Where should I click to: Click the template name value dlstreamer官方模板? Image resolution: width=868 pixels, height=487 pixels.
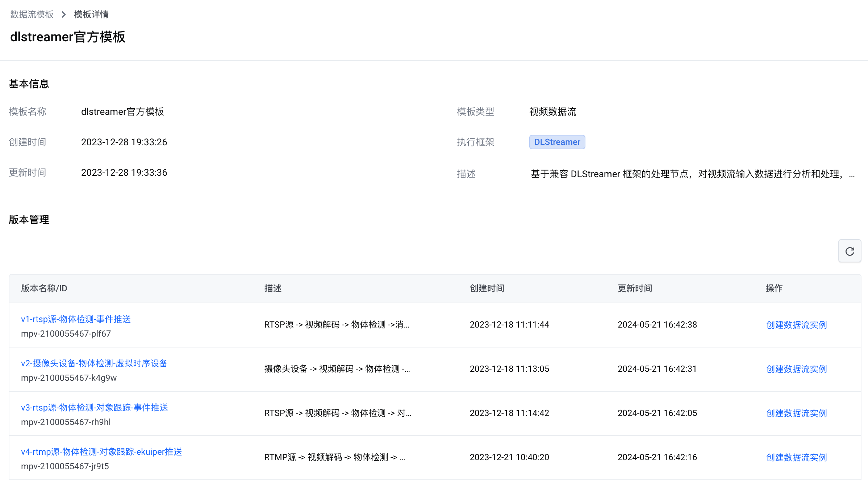122,112
